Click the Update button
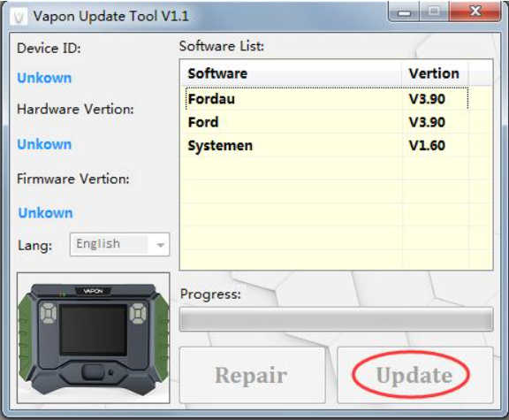 coord(414,375)
